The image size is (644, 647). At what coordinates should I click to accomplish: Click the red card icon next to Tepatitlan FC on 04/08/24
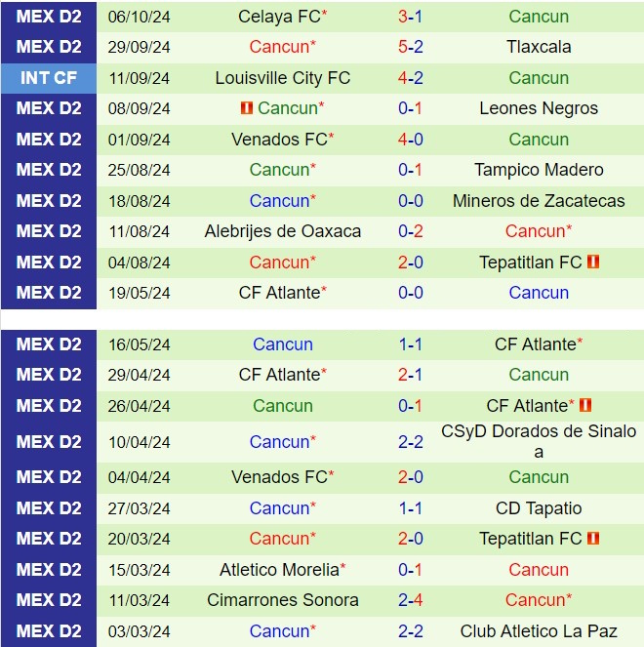(593, 262)
